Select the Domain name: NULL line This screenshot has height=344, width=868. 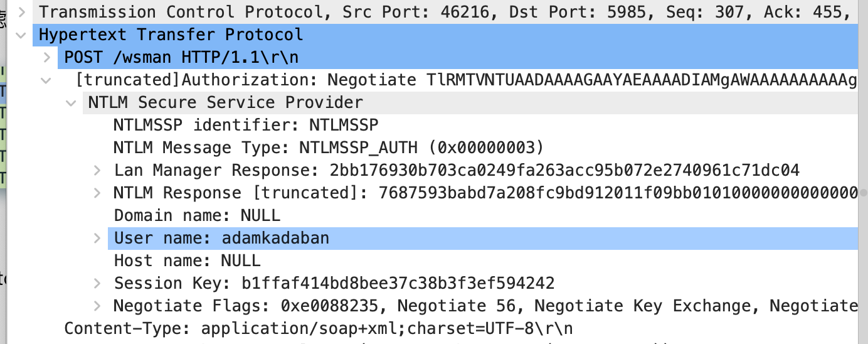[x=197, y=216]
